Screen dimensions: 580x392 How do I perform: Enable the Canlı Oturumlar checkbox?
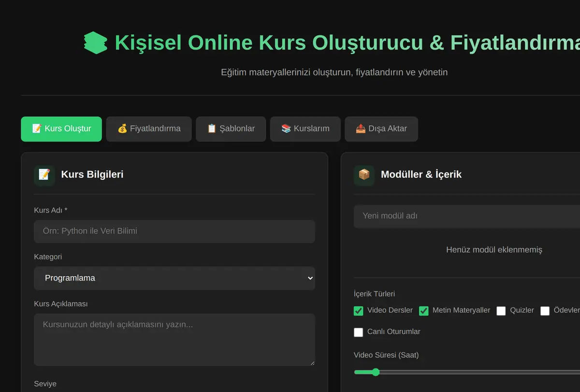pyautogui.click(x=358, y=332)
